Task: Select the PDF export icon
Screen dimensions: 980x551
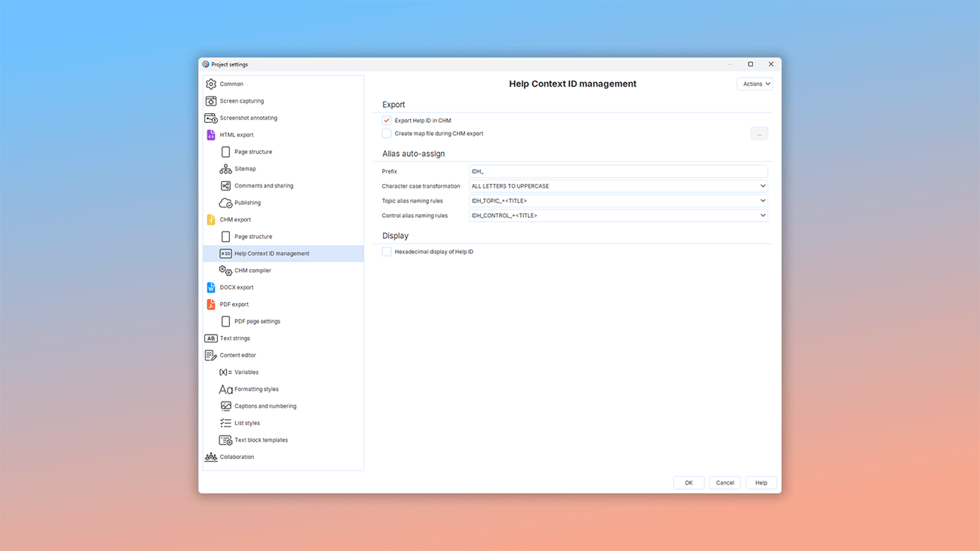Action: [x=212, y=304]
